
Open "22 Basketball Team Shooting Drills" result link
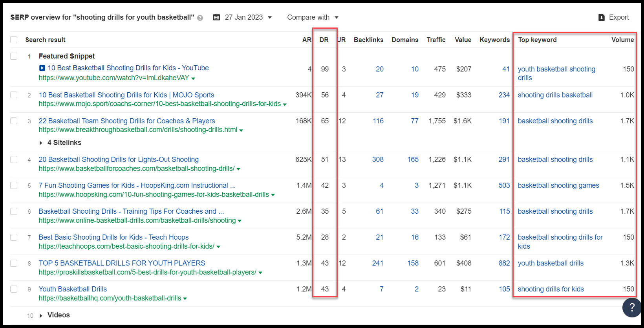(127, 121)
